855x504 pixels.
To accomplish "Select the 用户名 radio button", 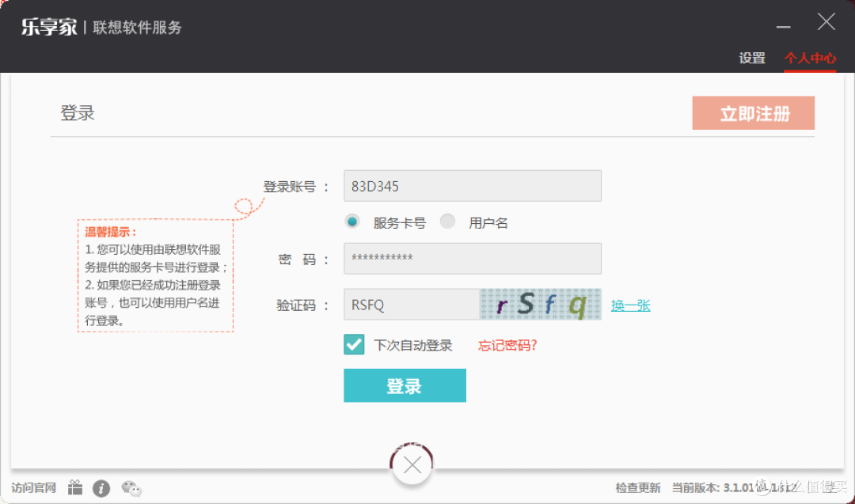I will 447,222.
